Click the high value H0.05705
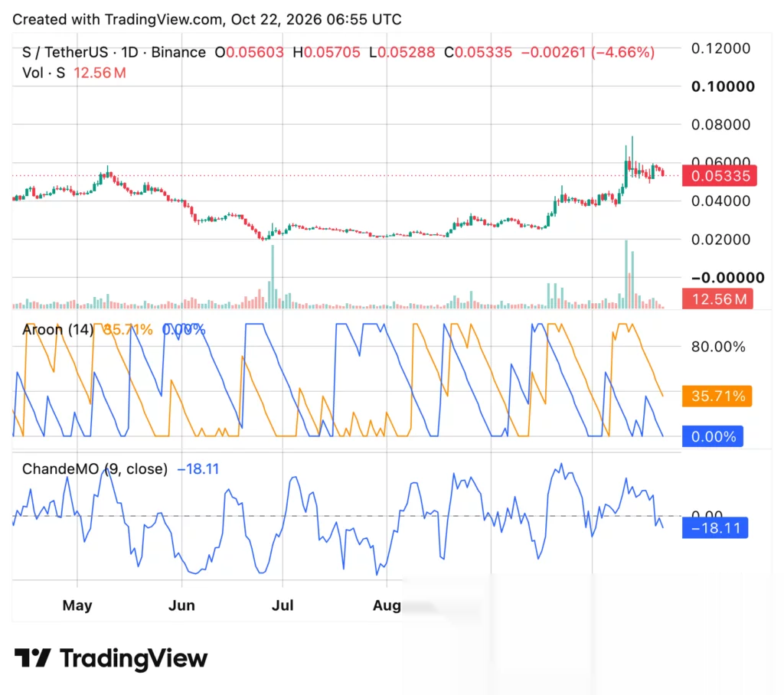 point(326,53)
